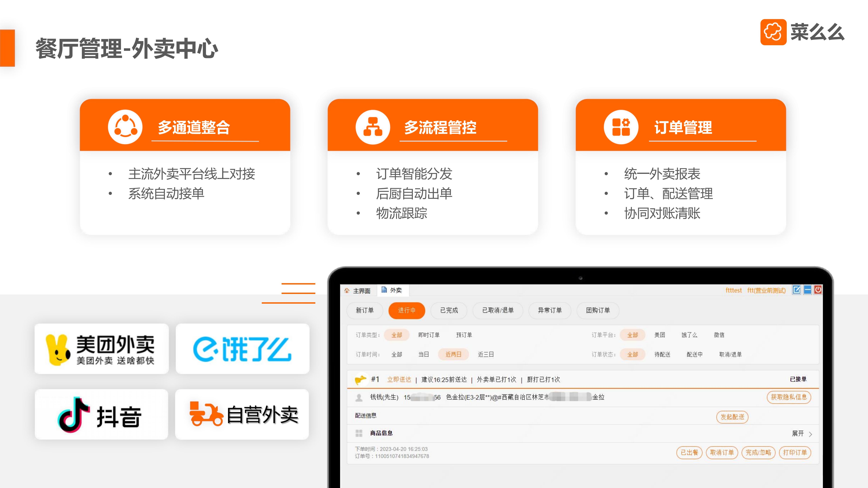This screenshot has height=488, width=868.
Task: Click the document icon beside 外卖 tab
Action: [384, 290]
